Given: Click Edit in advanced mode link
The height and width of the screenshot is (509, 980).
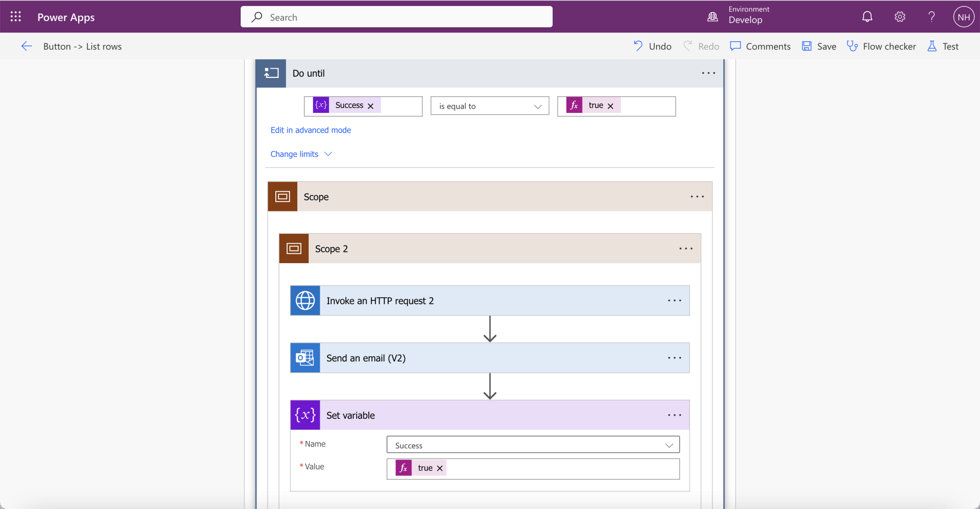Looking at the screenshot, I should pyautogui.click(x=311, y=130).
